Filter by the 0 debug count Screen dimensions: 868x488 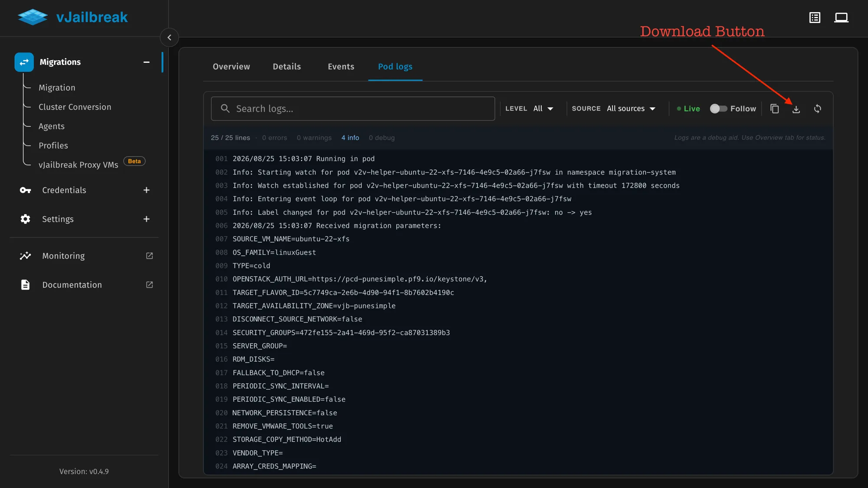click(382, 138)
